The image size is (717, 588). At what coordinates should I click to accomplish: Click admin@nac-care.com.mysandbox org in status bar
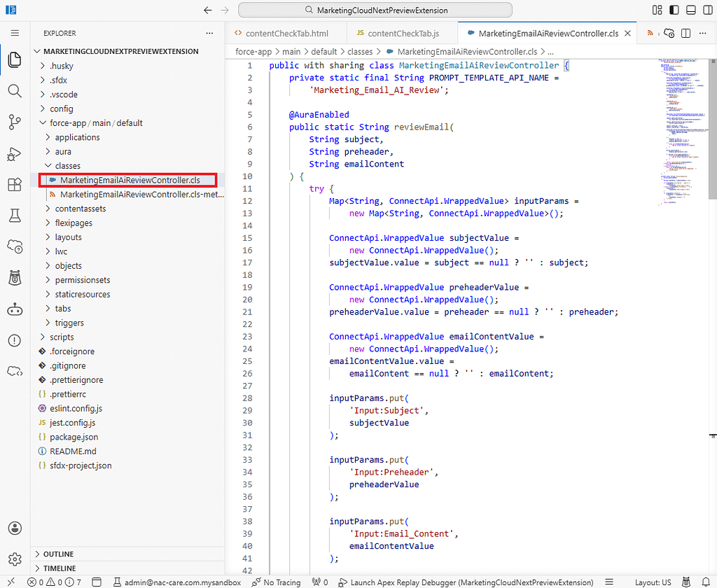(177, 582)
